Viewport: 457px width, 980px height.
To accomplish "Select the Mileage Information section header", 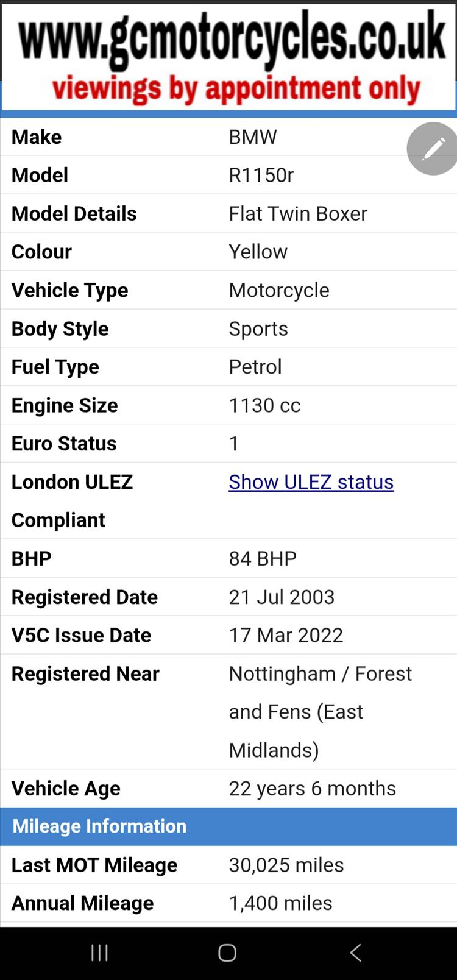I will click(x=99, y=826).
